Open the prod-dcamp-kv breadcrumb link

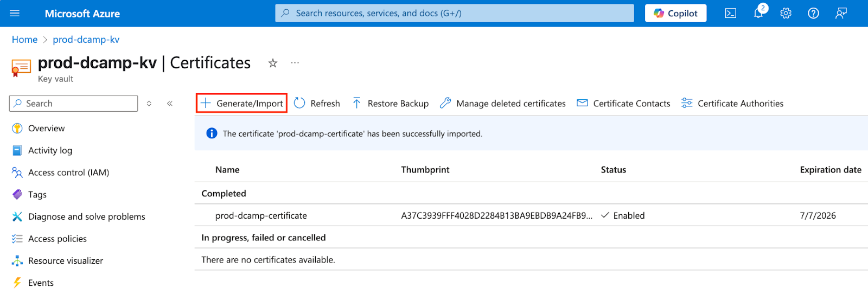click(x=86, y=40)
